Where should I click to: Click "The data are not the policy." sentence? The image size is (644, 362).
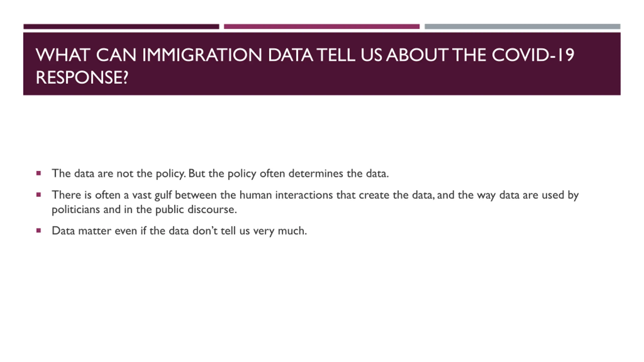[x=118, y=173]
